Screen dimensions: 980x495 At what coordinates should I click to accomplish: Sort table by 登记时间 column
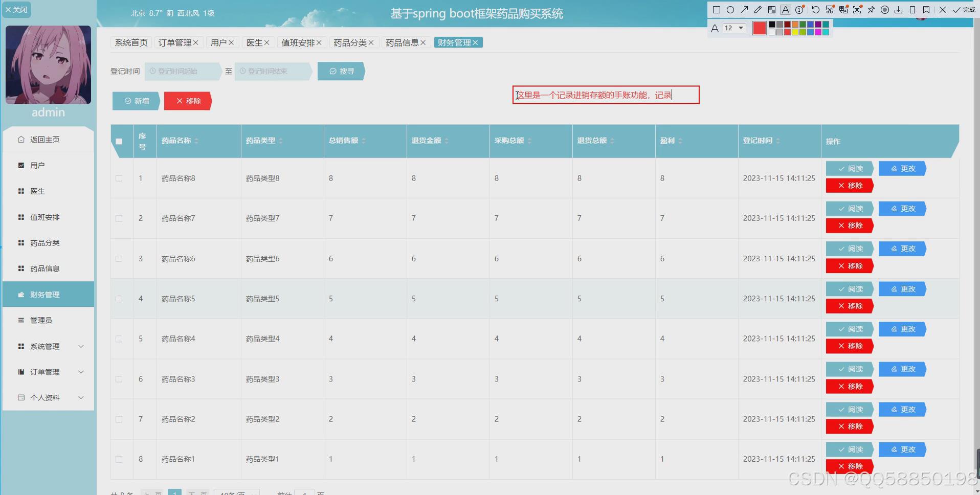[x=778, y=141]
